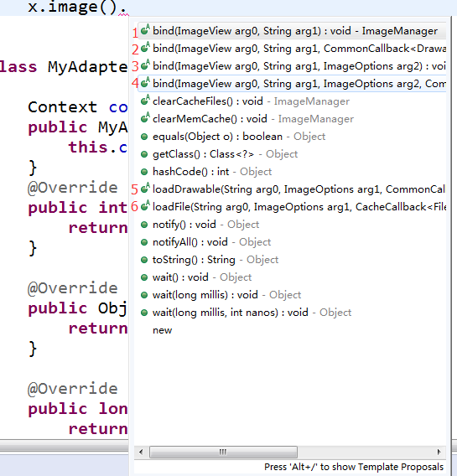Click green method icon beside notifyAll()
The height and width of the screenshot is (476, 457).
click(x=144, y=242)
